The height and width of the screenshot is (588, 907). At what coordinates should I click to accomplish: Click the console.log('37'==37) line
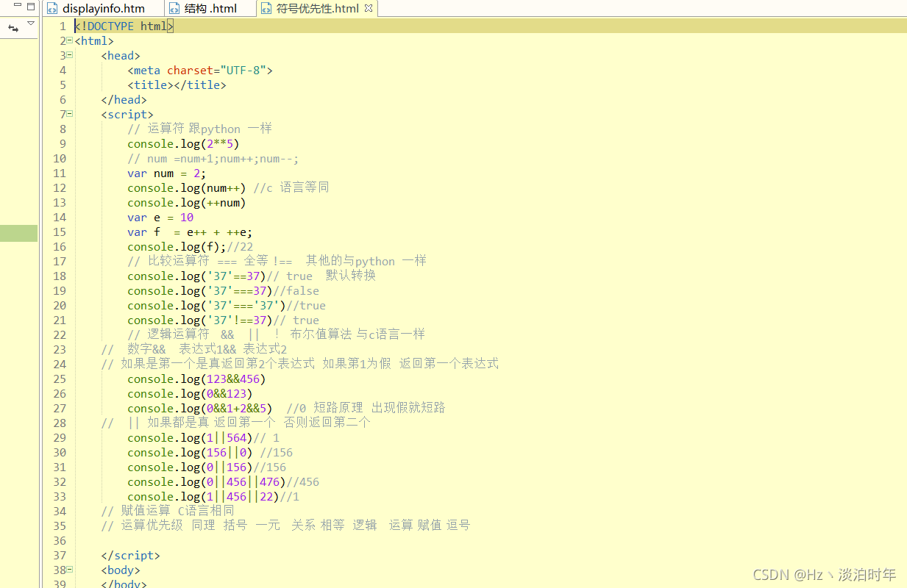point(252,276)
